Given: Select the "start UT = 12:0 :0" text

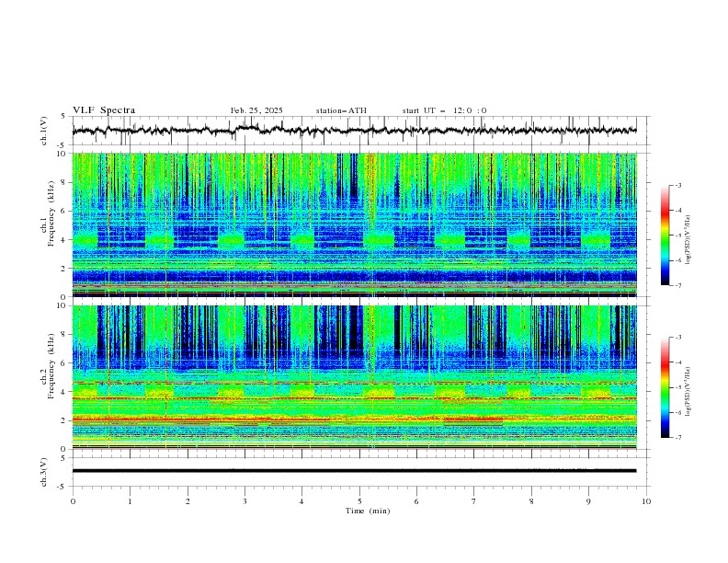Looking at the screenshot, I should (444, 110).
